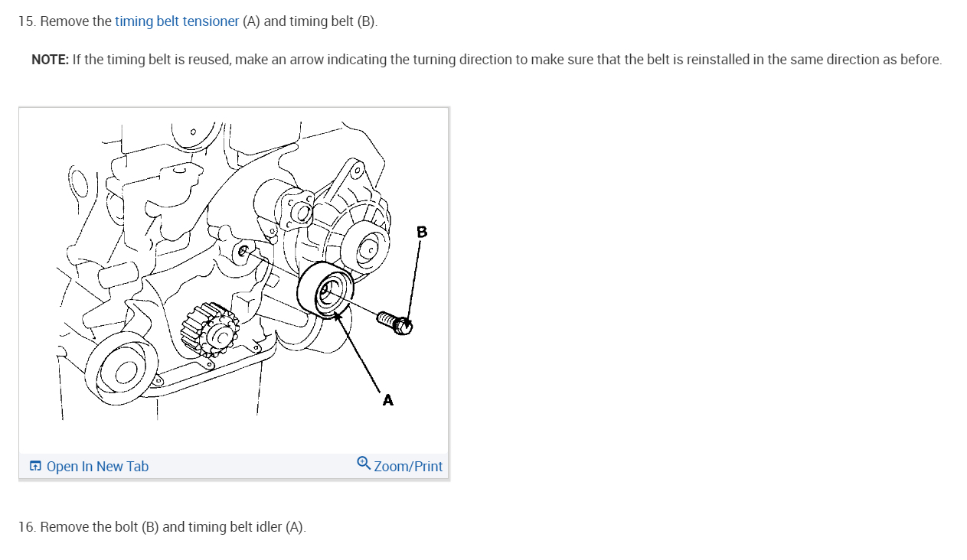Click the magnifier icon beside Zoom/Print
Viewport: 967px width, 560px height.
(x=364, y=463)
